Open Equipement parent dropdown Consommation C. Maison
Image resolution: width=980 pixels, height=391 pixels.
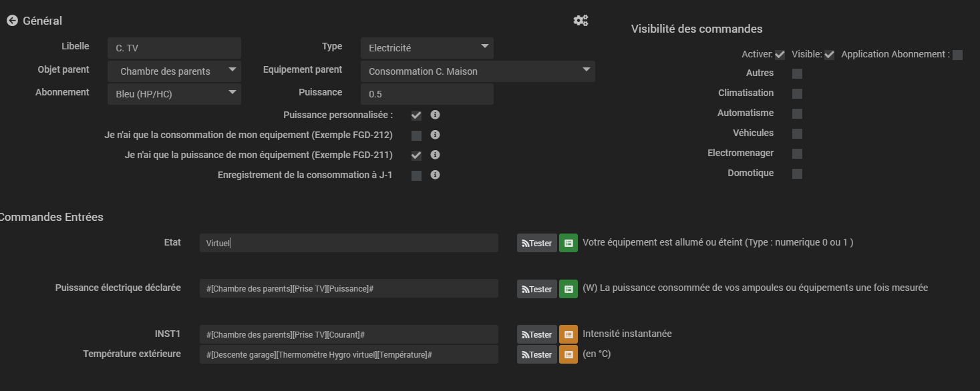478,71
